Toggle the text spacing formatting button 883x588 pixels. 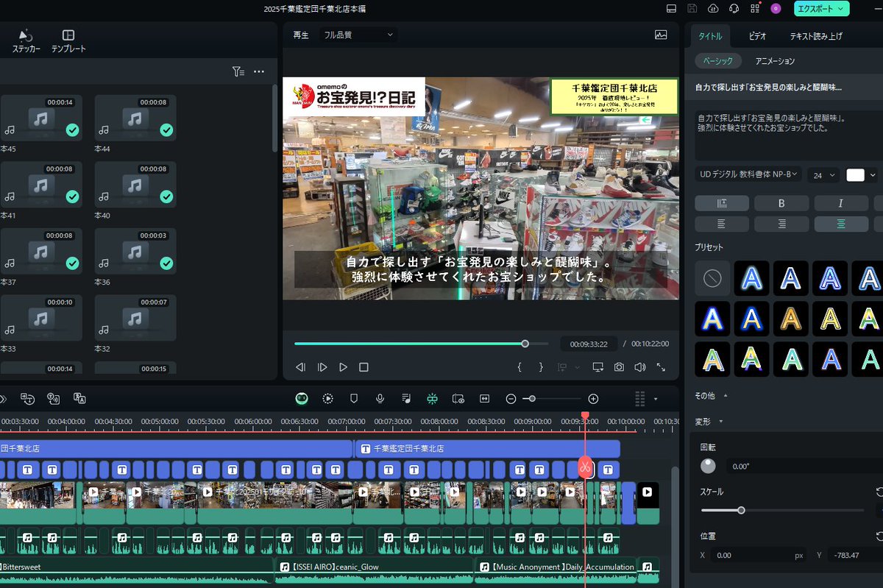click(x=722, y=203)
